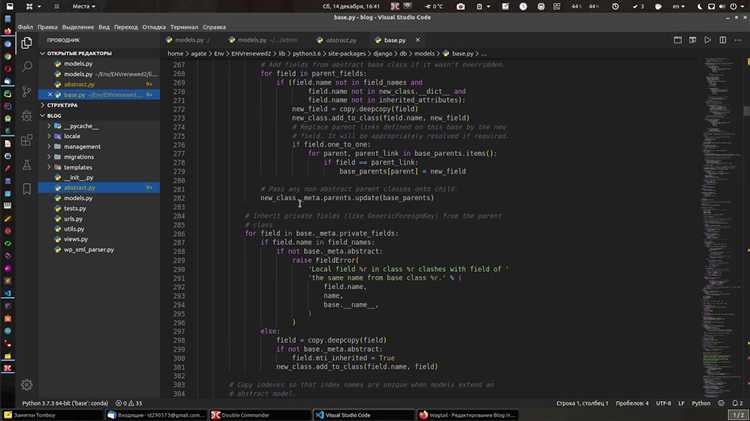The height and width of the screenshot is (421, 750).
Task: Close the base.py editor tab
Action: click(418, 40)
